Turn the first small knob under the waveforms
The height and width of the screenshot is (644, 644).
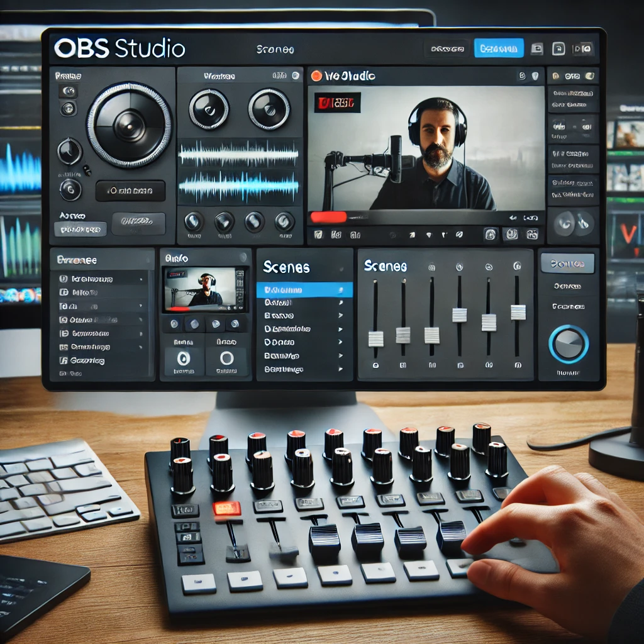(x=194, y=221)
